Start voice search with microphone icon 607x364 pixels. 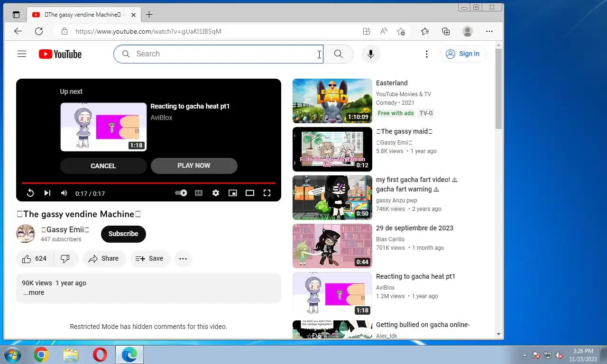click(371, 54)
